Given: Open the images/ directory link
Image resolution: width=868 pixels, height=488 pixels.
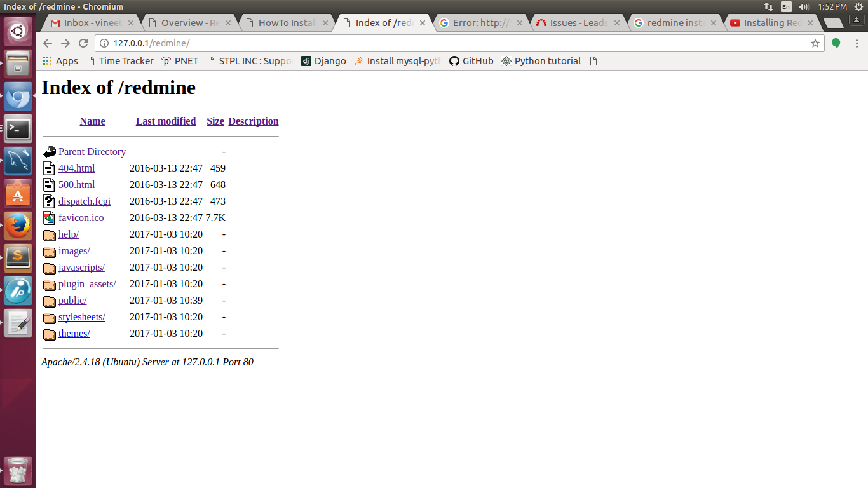Looking at the screenshot, I should coord(74,251).
